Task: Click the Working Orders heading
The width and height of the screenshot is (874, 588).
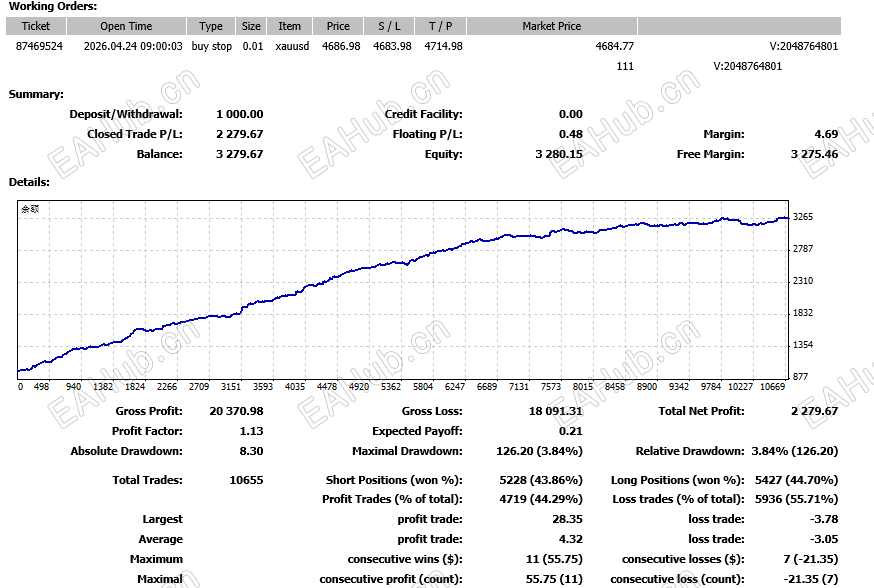Action: coord(53,7)
